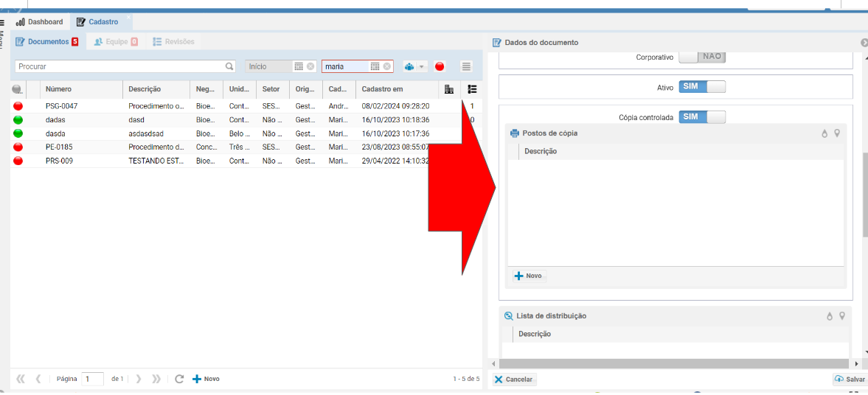The width and height of the screenshot is (868, 395).
Task: Click the people group filter icon
Action: click(409, 66)
